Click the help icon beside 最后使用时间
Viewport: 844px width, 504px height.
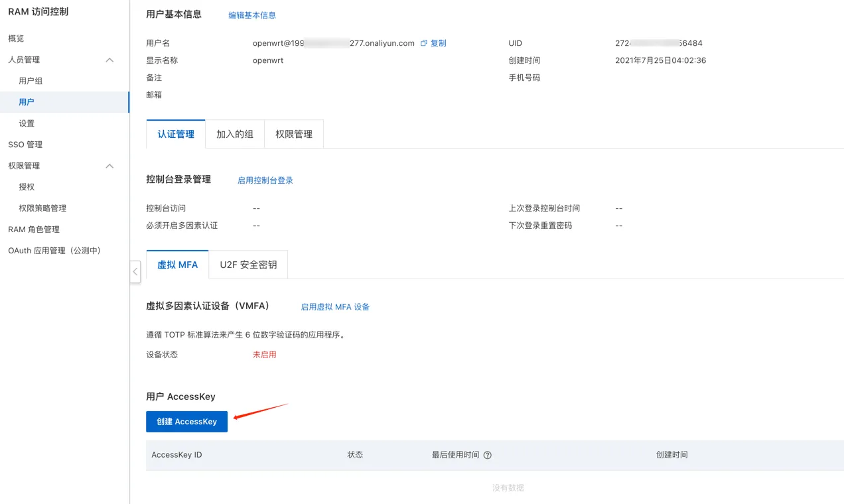[x=488, y=455]
